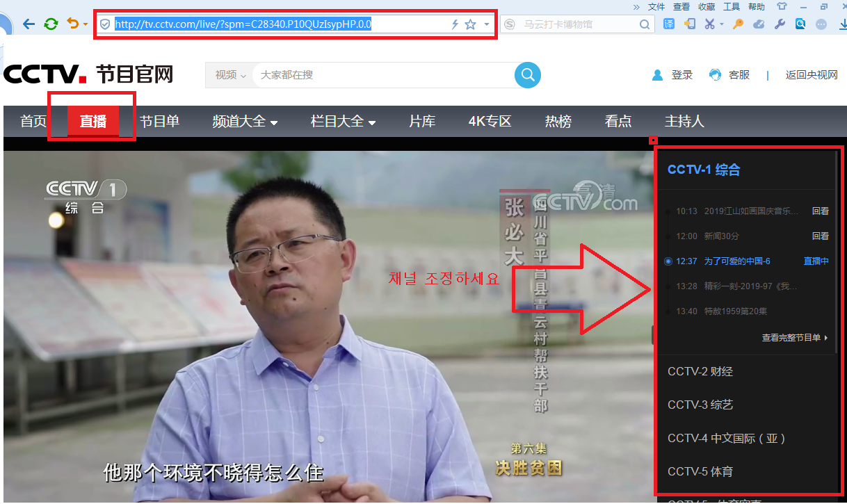Bookmark the page with the star icon
This screenshot has height=504, width=847.
(471, 24)
